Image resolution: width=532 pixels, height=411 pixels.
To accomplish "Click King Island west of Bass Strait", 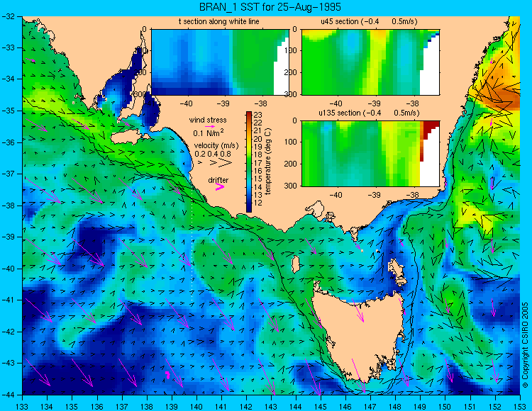I will 296,264.
